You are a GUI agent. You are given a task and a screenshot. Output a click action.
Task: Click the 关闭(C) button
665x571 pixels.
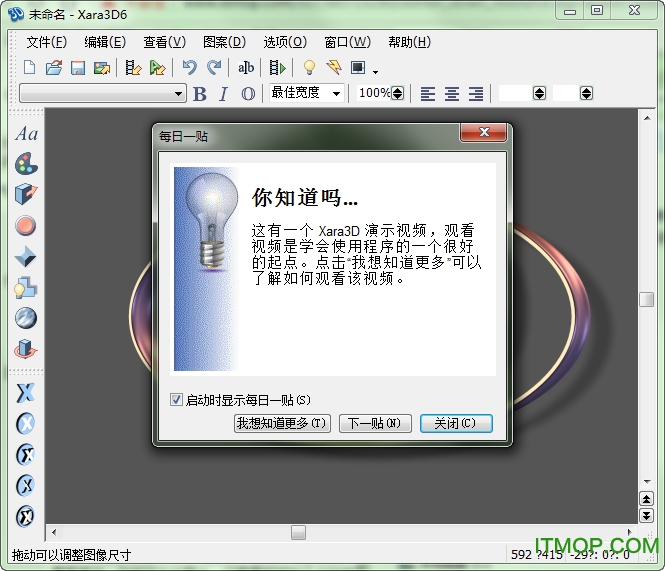coord(456,423)
